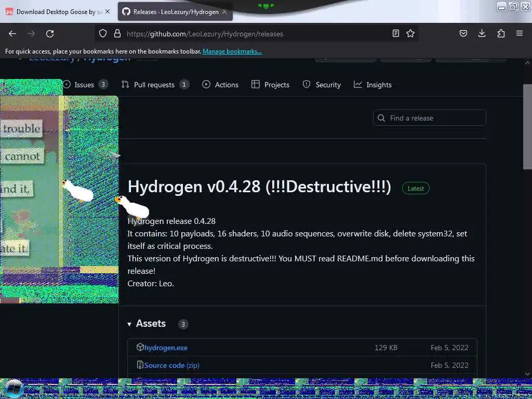Collapse the Assets section
Viewport: 532px width, 399px height.
tap(147, 323)
